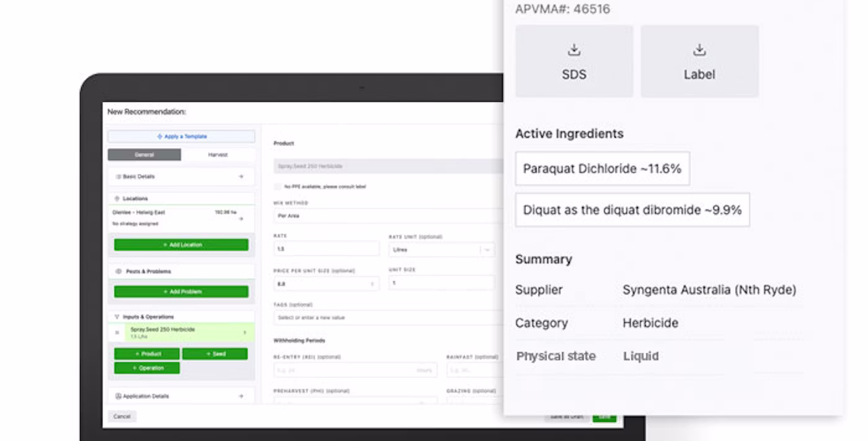The height and width of the screenshot is (441, 868).
Task: Click the Pests & Problems eye icon
Action: [119, 271]
